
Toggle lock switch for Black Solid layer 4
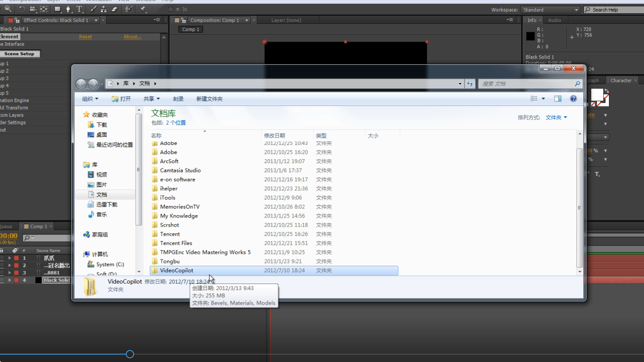point(2,280)
